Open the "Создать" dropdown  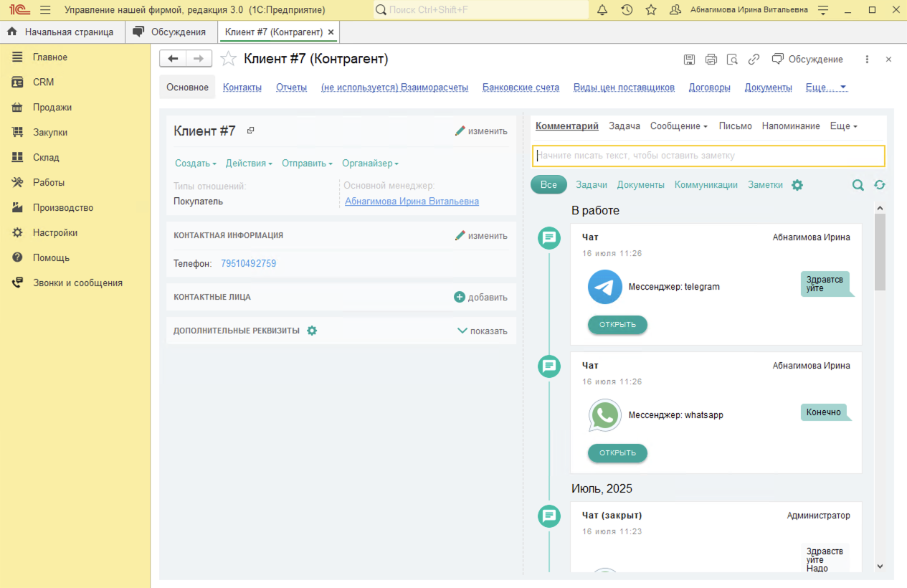tap(195, 163)
